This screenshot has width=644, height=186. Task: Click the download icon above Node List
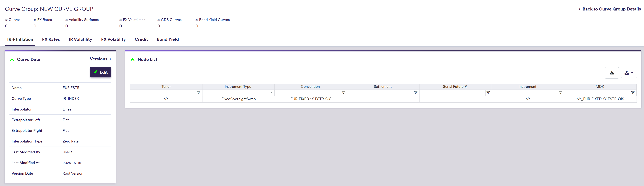coord(611,73)
